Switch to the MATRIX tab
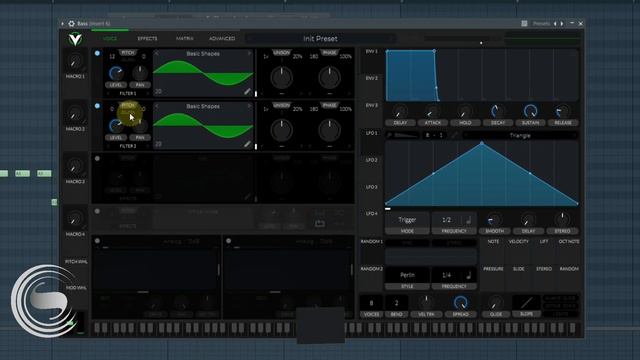Image resolution: width=640 pixels, height=360 pixels. [184, 39]
